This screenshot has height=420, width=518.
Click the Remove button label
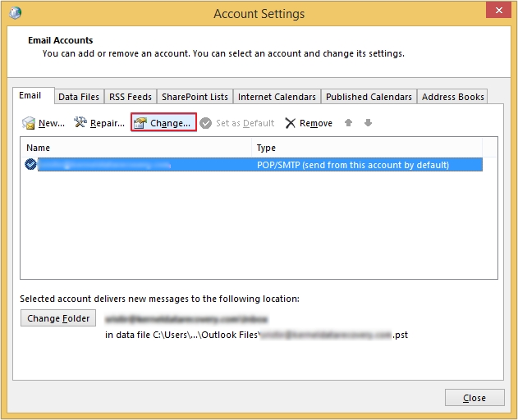316,123
